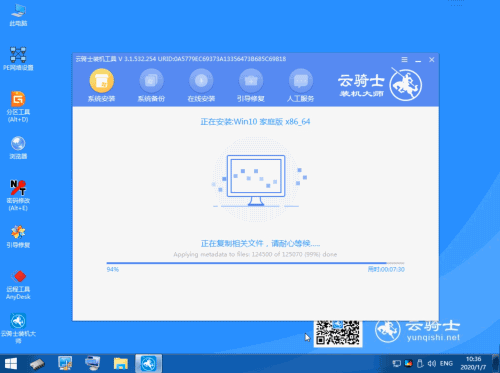This screenshot has width=500, height=373.
Task: Open the Windows Start button
Action: [x=11, y=363]
